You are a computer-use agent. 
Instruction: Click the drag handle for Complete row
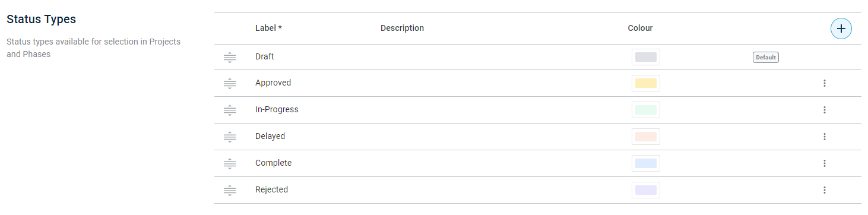(x=230, y=164)
